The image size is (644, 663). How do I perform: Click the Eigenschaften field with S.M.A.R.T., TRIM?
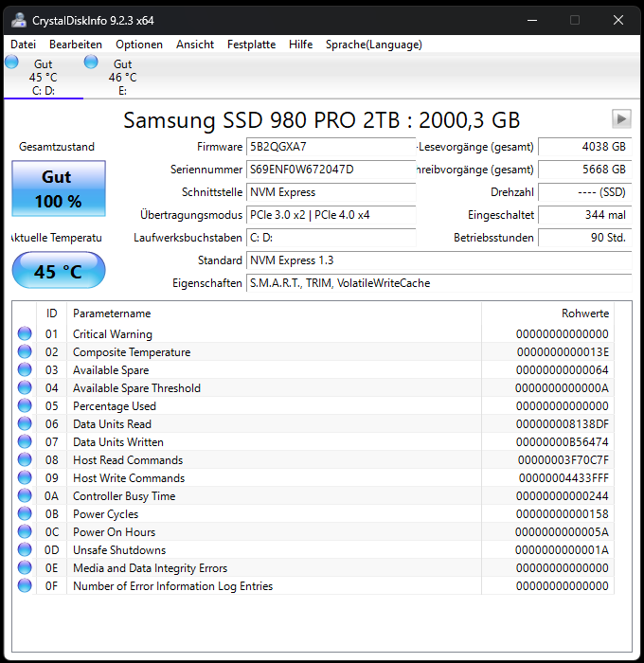click(438, 283)
